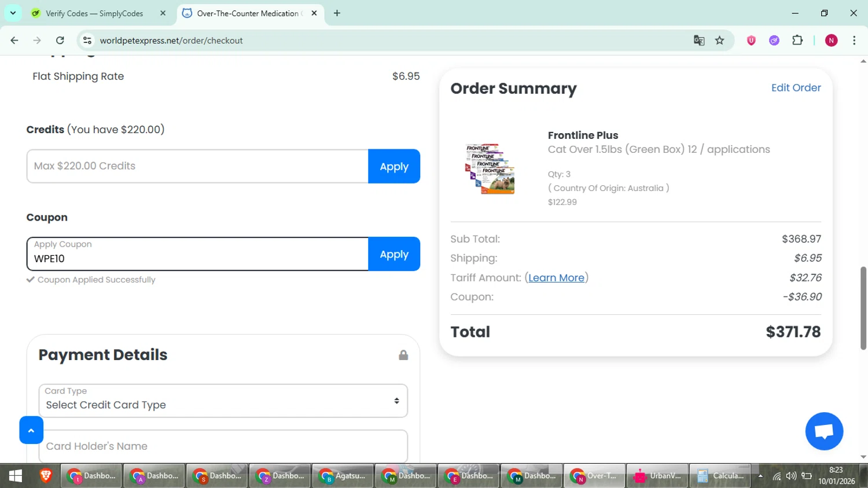868x488 pixels.
Task: Click the Total amount $371.78
Action: (x=793, y=332)
